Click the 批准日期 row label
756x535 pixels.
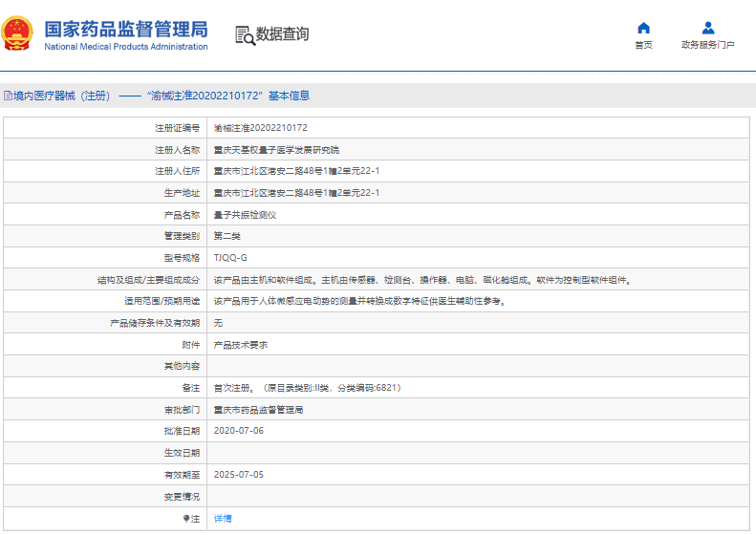[x=182, y=431]
